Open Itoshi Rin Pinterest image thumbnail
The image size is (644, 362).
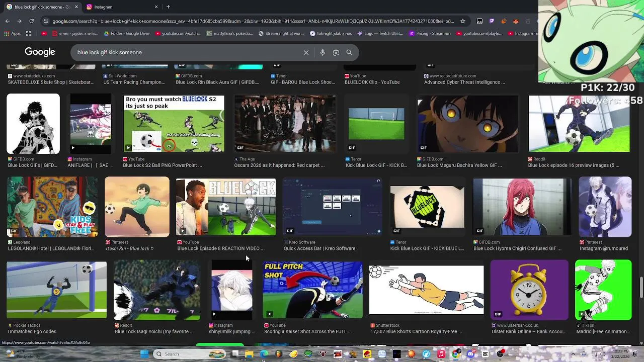137,207
